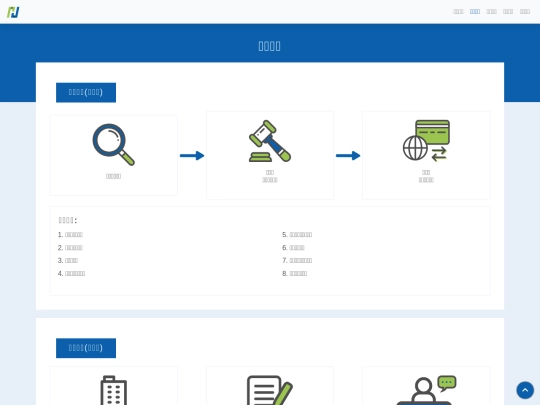Click the upper blue section heading label
The height and width of the screenshot is (405, 540).
tap(86, 92)
